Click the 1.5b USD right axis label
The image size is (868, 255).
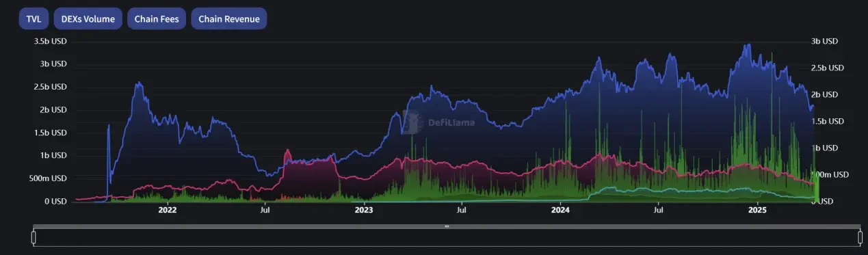coord(828,121)
